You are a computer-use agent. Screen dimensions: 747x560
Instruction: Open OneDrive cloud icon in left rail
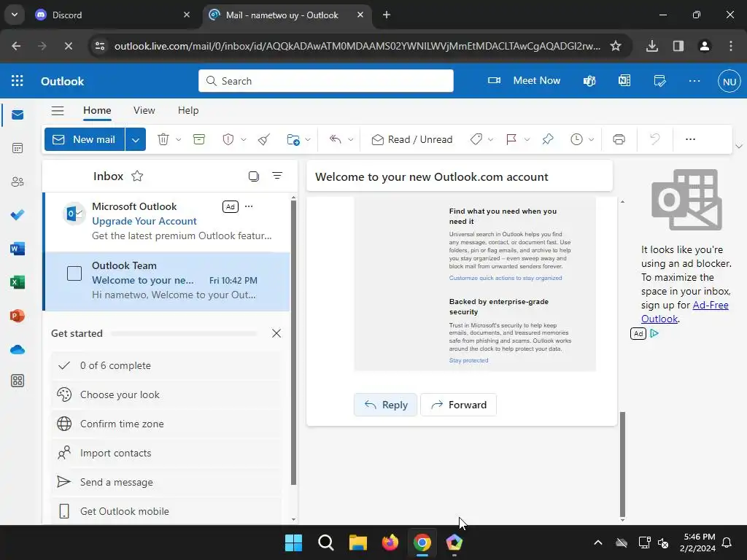point(18,349)
